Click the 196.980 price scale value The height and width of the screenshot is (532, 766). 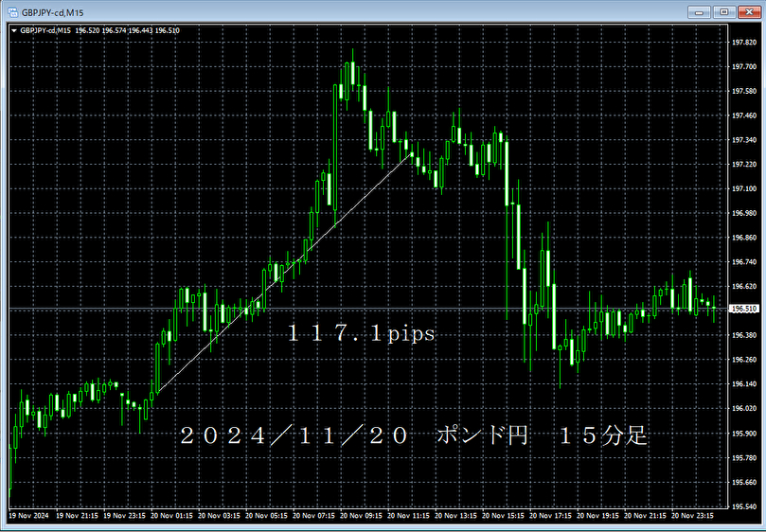[x=744, y=214]
